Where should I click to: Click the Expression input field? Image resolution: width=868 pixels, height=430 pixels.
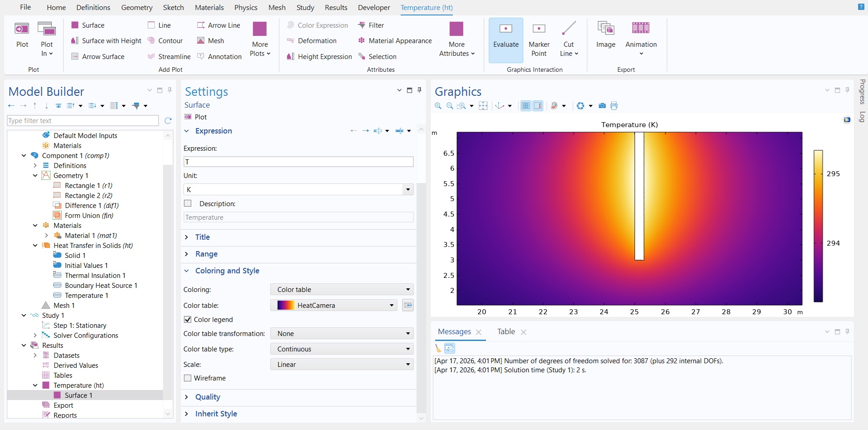tap(298, 162)
